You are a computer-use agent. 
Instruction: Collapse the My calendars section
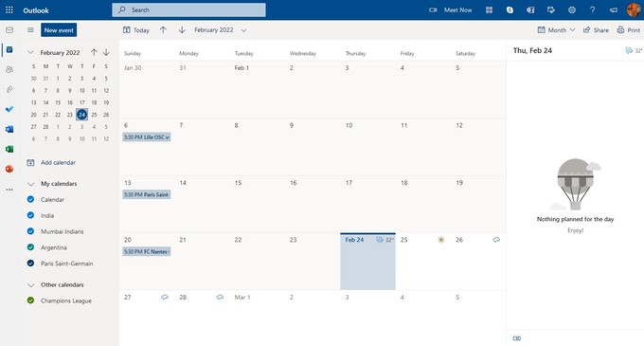[31, 184]
